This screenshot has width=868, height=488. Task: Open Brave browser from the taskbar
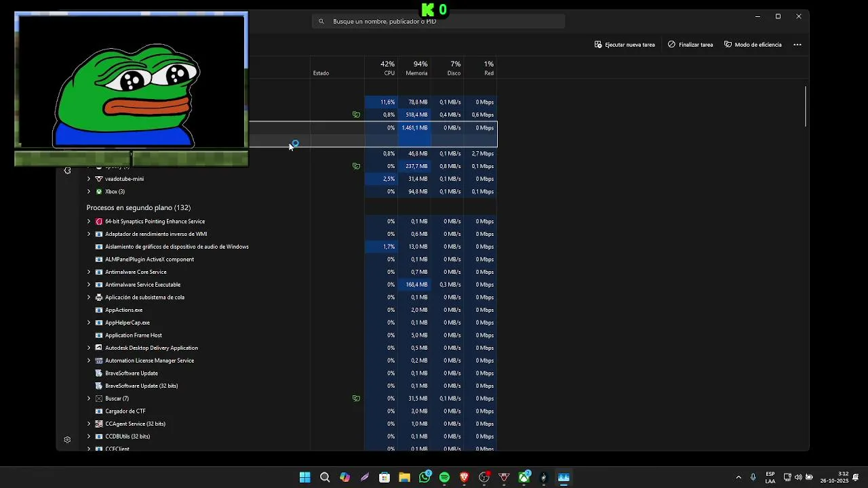(x=464, y=477)
